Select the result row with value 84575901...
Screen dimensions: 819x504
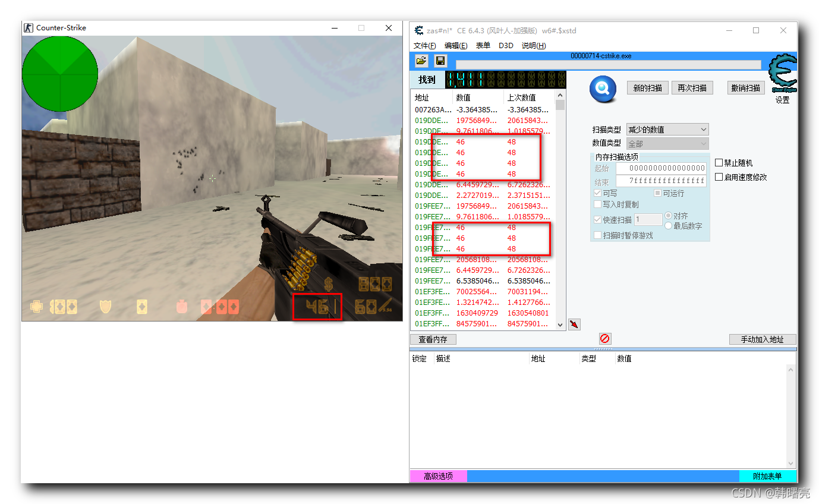(483, 324)
